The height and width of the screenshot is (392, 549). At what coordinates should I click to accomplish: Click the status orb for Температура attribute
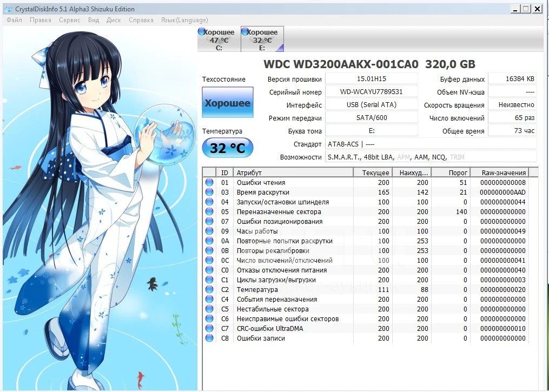coord(209,289)
